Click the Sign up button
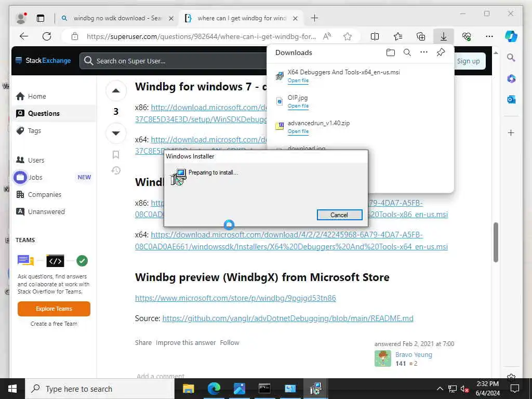 pos(468,61)
